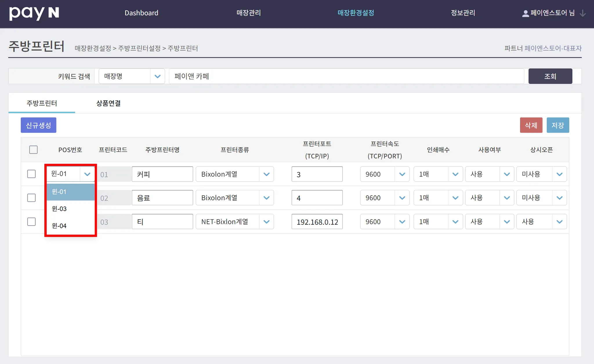Open NET-Bixlon계열 printer type dropdown
This screenshot has height=364, width=594.
[234, 222]
